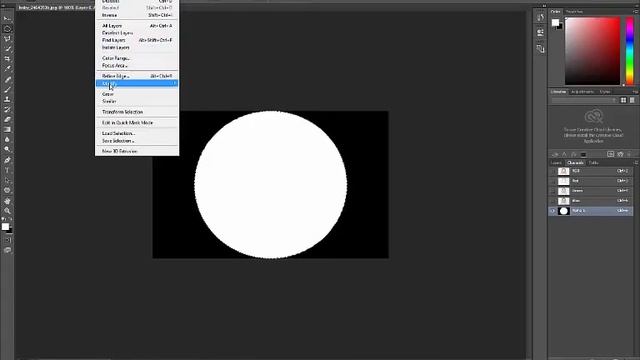
Task: Select the Ellipse shape tool
Action: [7, 190]
